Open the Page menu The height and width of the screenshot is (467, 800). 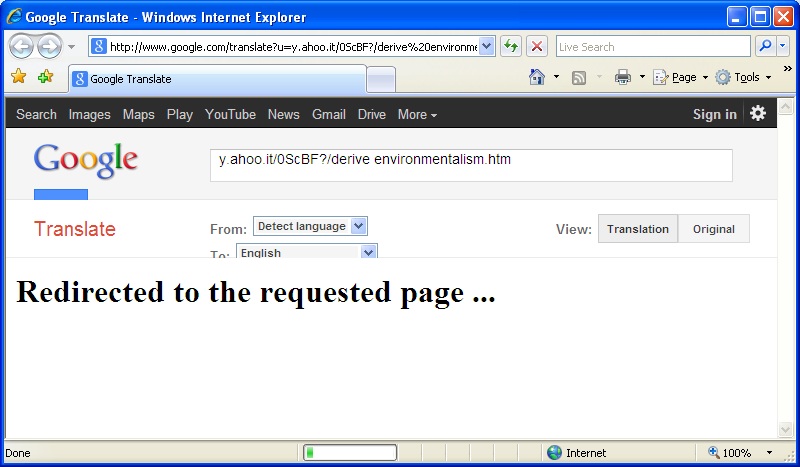(x=681, y=77)
